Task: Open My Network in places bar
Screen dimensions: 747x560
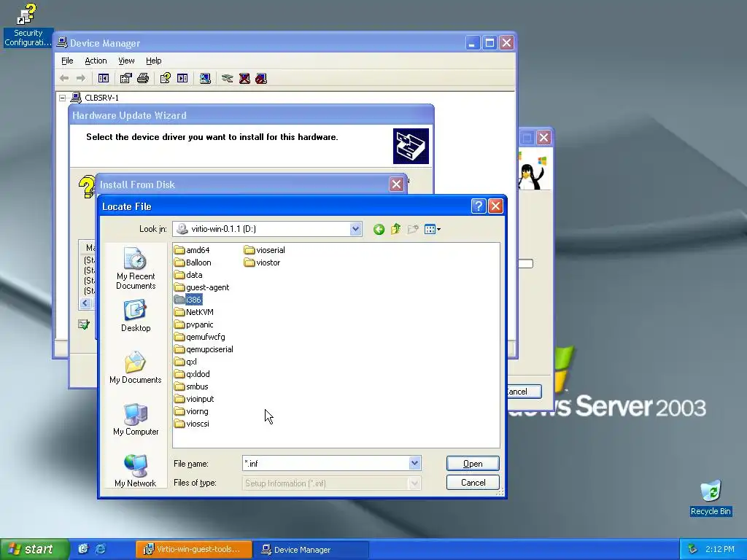Action: 135,471
